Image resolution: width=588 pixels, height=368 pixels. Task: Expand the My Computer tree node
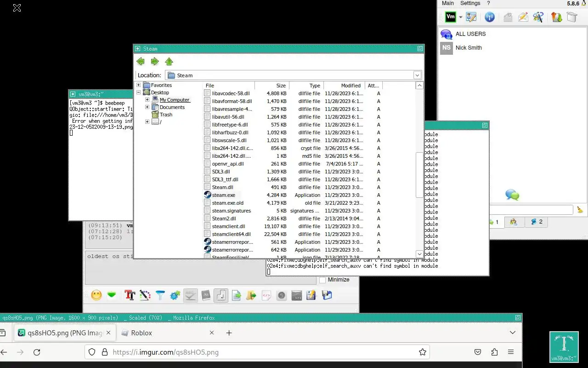point(147,100)
